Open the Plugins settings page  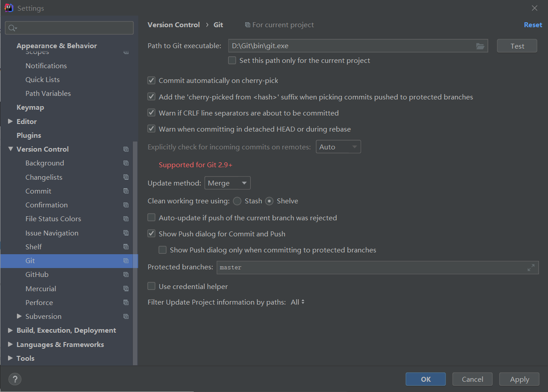[29, 135]
